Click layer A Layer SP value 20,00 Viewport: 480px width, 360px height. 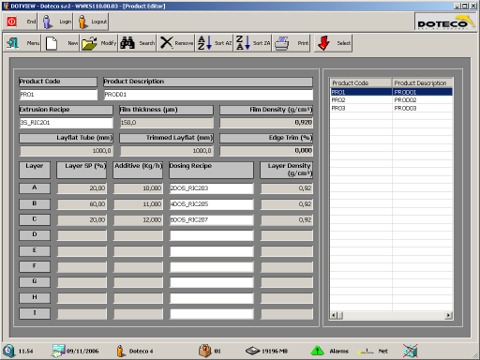82,188
